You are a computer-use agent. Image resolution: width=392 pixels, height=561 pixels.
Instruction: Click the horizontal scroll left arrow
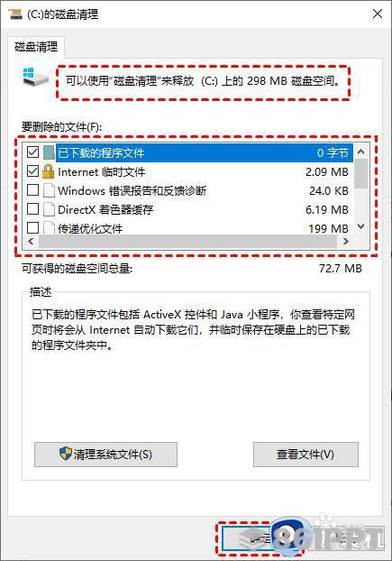[31, 241]
